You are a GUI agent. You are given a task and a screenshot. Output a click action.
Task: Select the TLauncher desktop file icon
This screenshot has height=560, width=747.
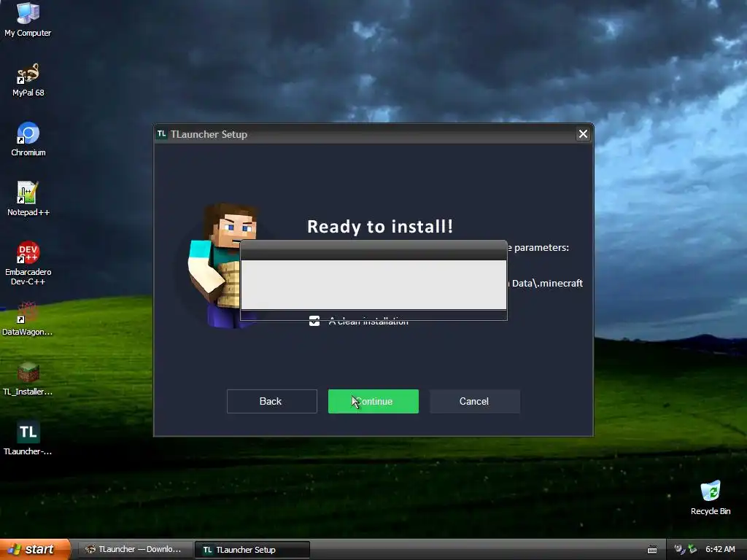pos(28,438)
